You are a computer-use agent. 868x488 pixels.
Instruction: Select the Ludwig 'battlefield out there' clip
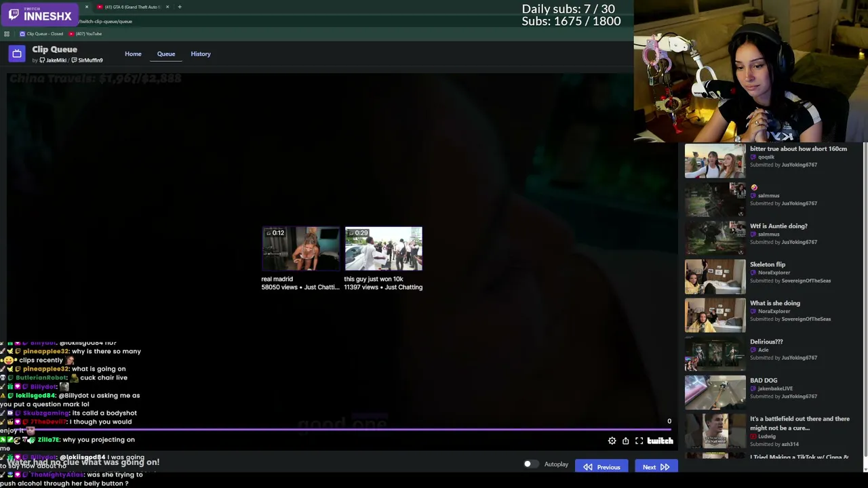pyautogui.click(x=715, y=432)
